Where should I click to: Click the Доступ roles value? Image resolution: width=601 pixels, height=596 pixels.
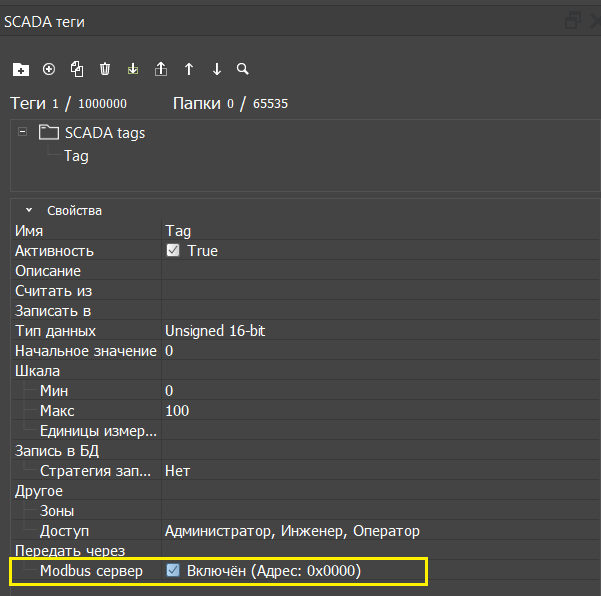tap(380, 531)
